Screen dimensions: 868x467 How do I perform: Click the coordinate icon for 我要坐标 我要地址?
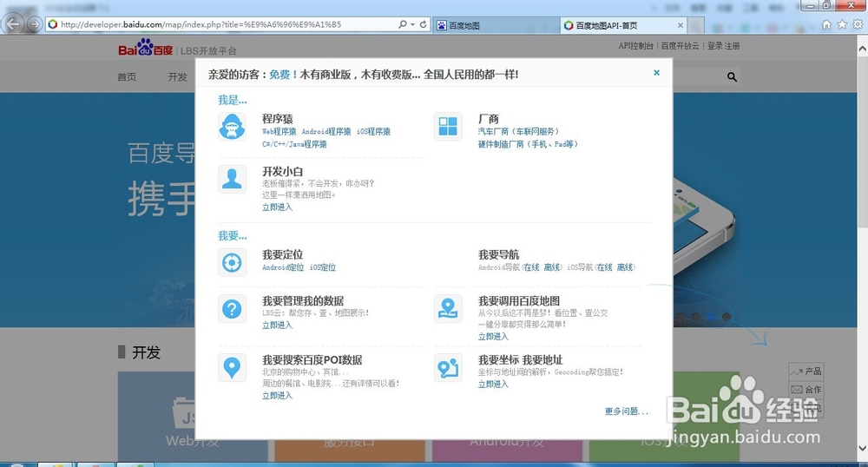448,367
